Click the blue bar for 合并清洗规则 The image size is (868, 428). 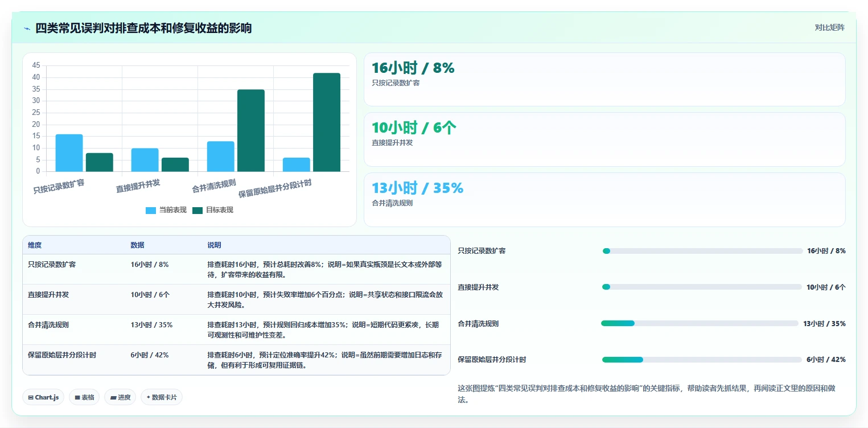(x=221, y=157)
